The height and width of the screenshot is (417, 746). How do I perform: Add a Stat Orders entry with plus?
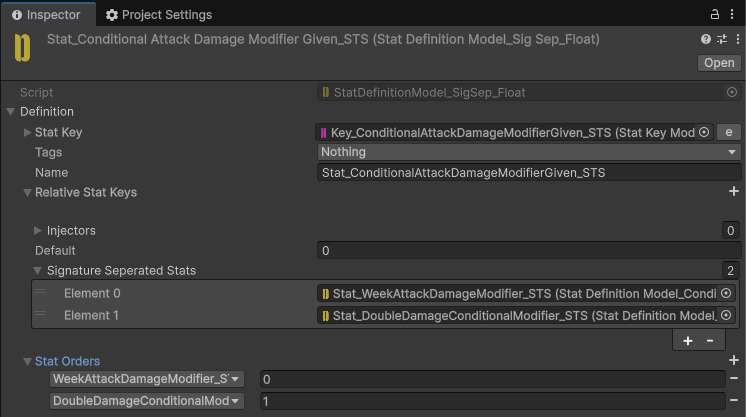pyautogui.click(x=733, y=360)
